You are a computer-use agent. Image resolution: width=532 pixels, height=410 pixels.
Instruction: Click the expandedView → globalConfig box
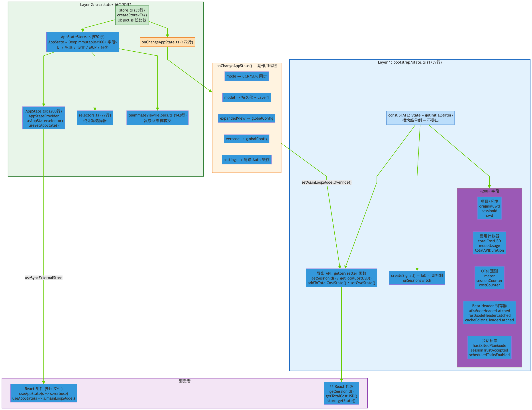click(247, 118)
